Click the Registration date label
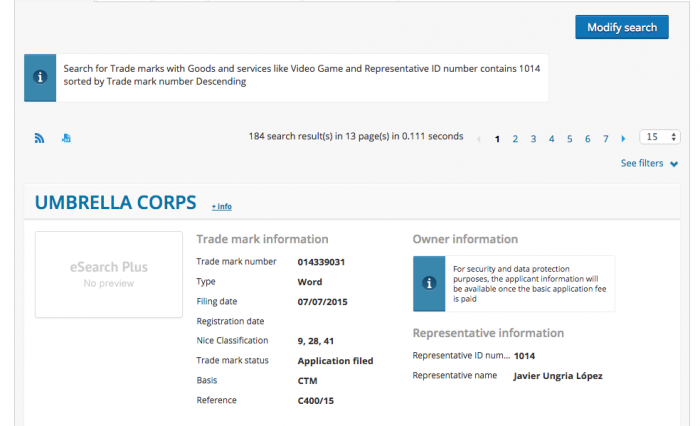The image size is (700, 426). coord(230,321)
